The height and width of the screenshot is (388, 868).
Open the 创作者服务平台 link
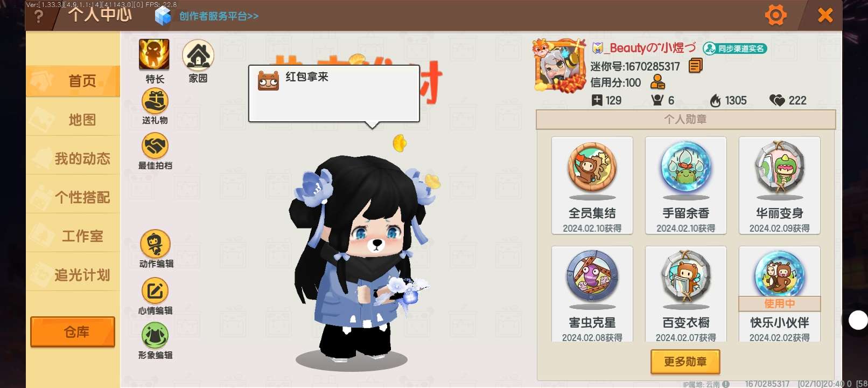click(219, 16)
